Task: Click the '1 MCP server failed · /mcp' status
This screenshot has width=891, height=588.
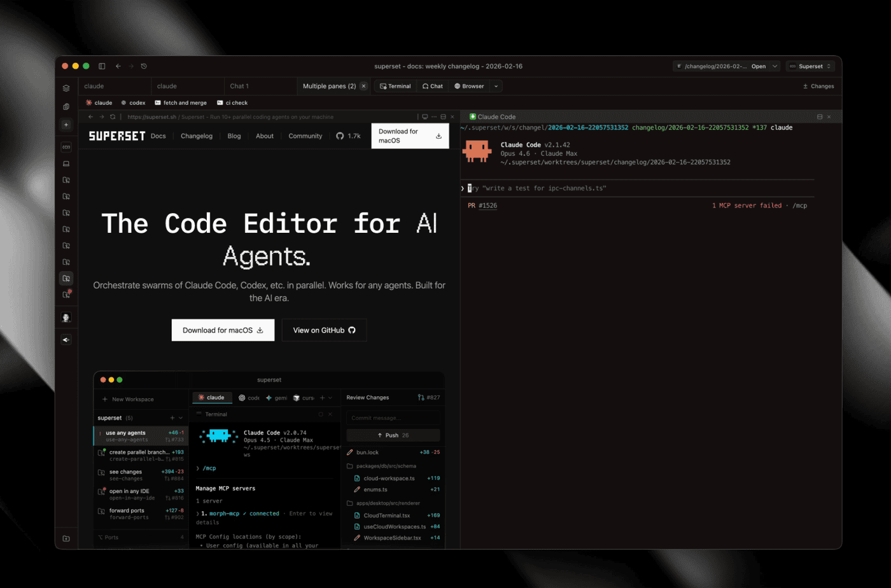Action: [759, 206]
